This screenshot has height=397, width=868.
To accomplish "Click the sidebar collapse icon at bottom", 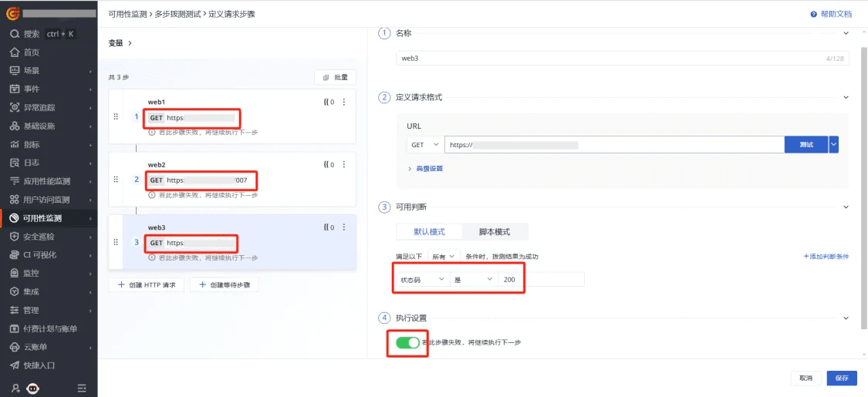I will pyautogui.click(x=82, y=387).
